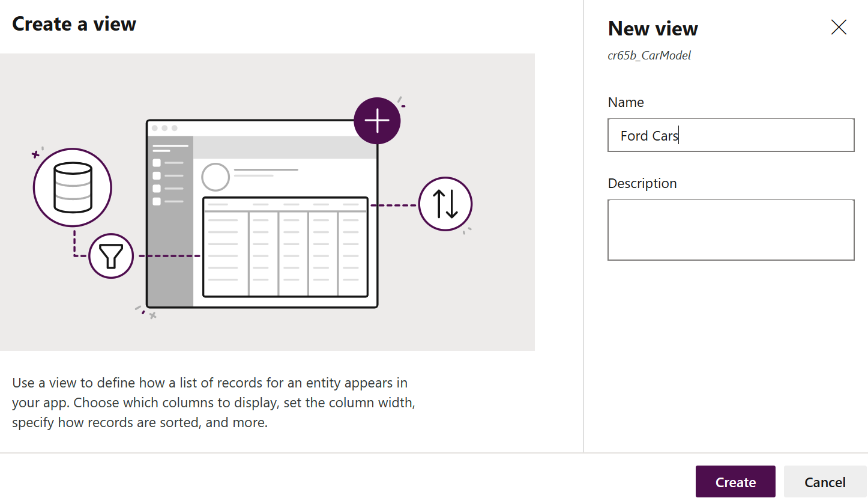868x501 pixels.
Task: Click the New view panel title
Action: [x=653, y=28]
